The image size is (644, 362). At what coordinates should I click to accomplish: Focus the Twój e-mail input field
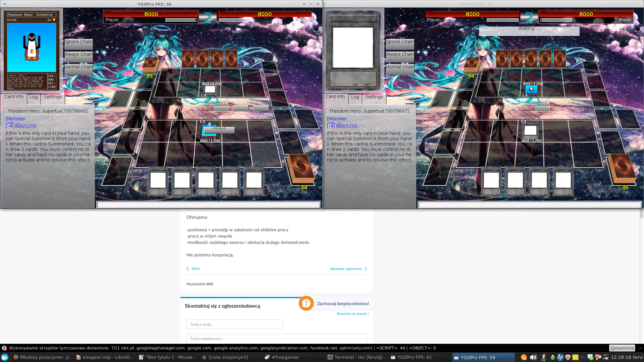(234, 324)
